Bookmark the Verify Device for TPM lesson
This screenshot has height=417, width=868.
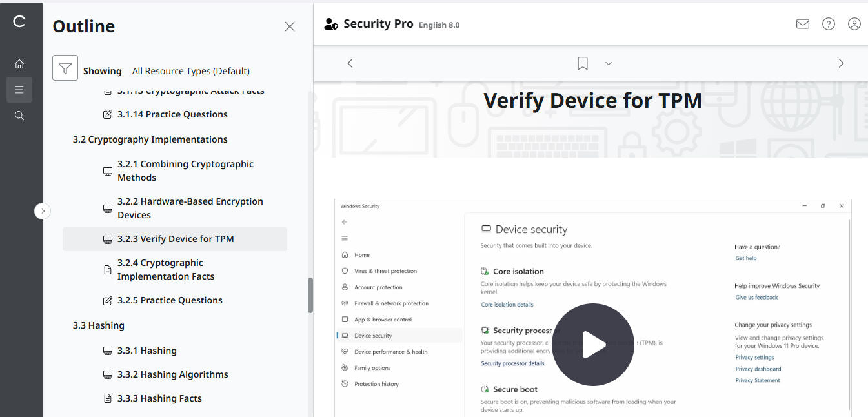tap(582, 63)
